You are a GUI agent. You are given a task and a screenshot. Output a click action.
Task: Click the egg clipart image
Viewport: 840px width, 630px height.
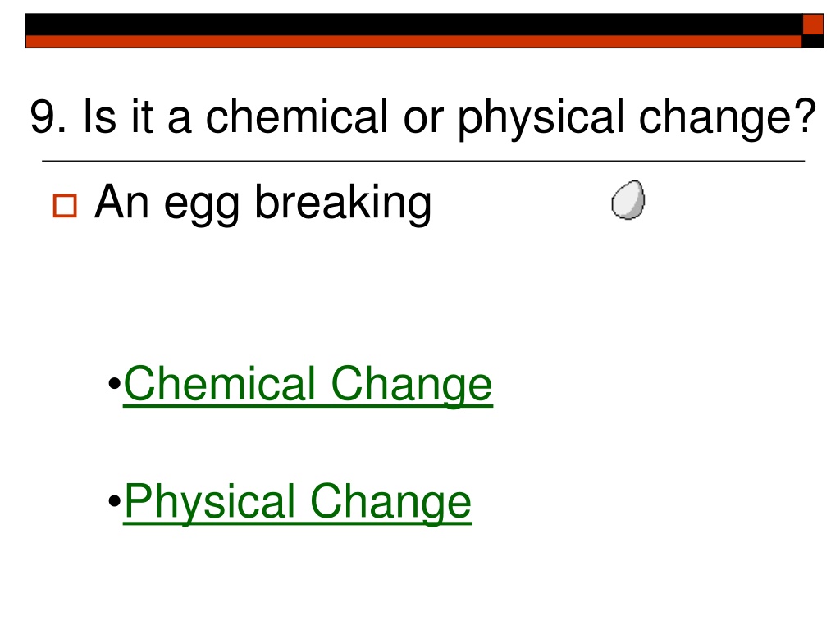[628, 200]
